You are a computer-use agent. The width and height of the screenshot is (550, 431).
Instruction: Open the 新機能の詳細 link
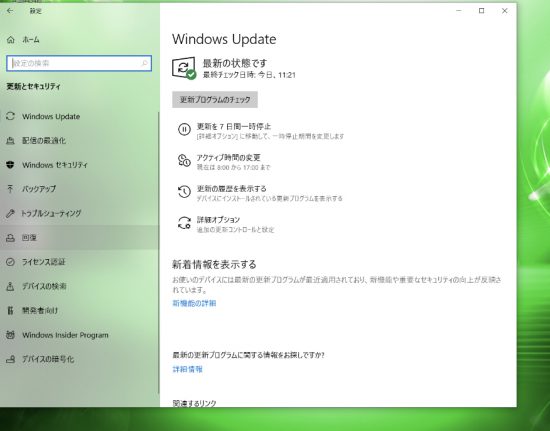pos(194,303)
